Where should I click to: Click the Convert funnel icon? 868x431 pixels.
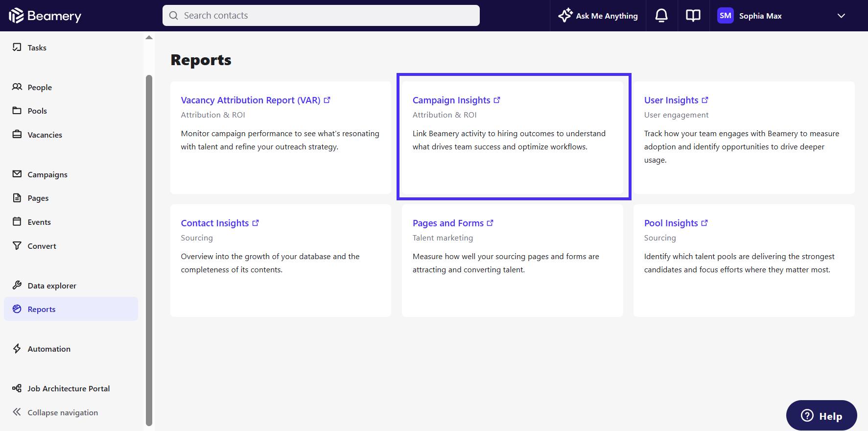pyautogui.click(x=17, y=245)
